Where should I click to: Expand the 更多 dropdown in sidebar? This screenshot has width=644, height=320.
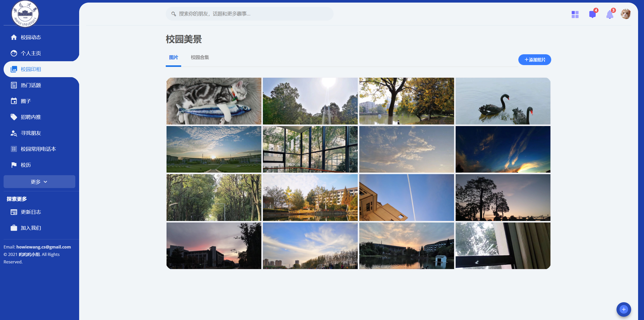[x=39, y=182]
